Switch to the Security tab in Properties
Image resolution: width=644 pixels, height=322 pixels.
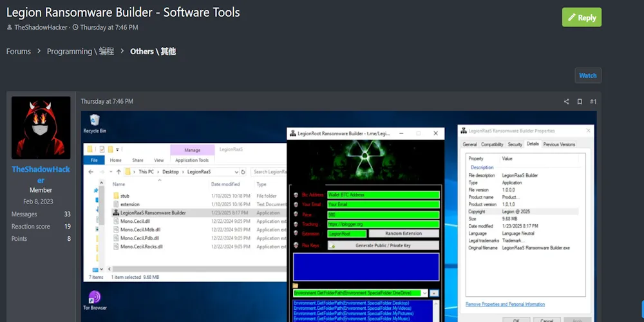(x=515, y=144)
